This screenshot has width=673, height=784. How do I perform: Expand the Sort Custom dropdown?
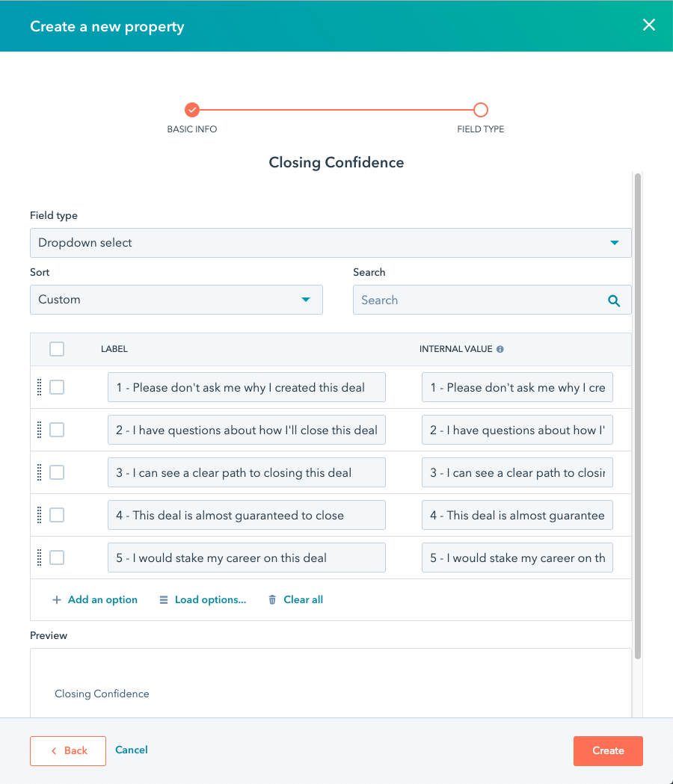(176, 300)
